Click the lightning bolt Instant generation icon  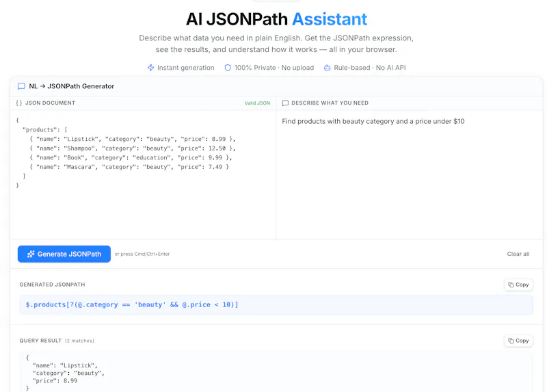tap(150, 68)
